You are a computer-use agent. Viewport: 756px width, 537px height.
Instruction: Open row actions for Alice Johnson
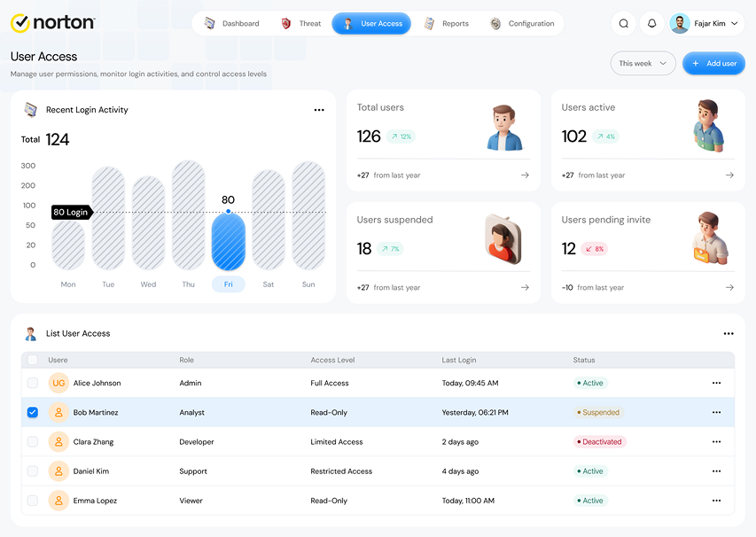click(716, 383)
